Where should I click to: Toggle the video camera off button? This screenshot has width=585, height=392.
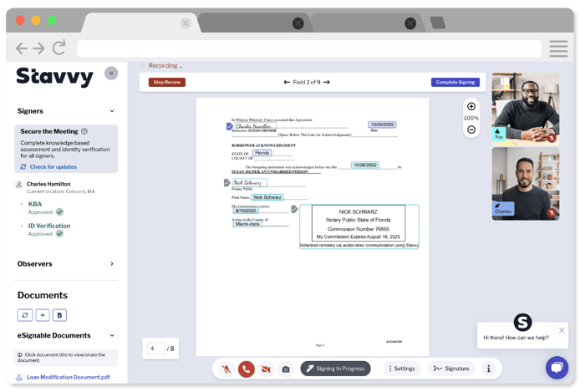tap(266, 369)
